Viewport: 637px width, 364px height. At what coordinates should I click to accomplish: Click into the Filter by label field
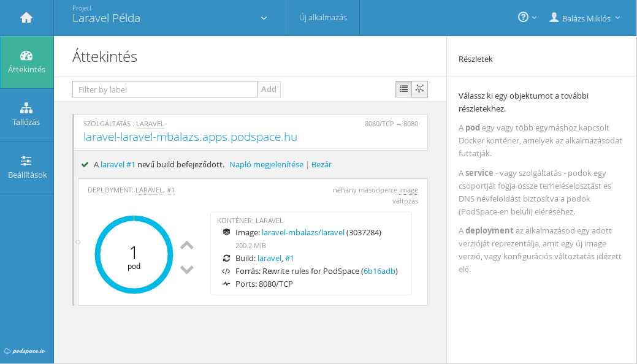pyautogui.click(x=164, y=89)
